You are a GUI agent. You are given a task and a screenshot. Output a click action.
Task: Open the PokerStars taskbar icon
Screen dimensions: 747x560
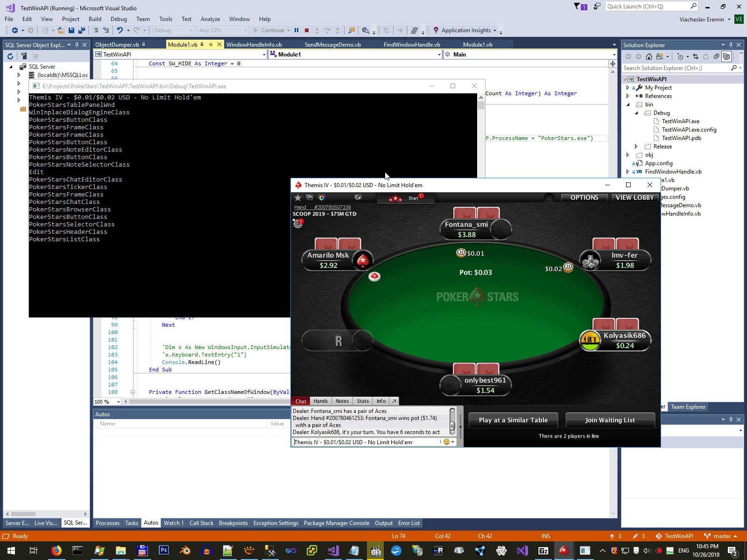click(564, 551)
